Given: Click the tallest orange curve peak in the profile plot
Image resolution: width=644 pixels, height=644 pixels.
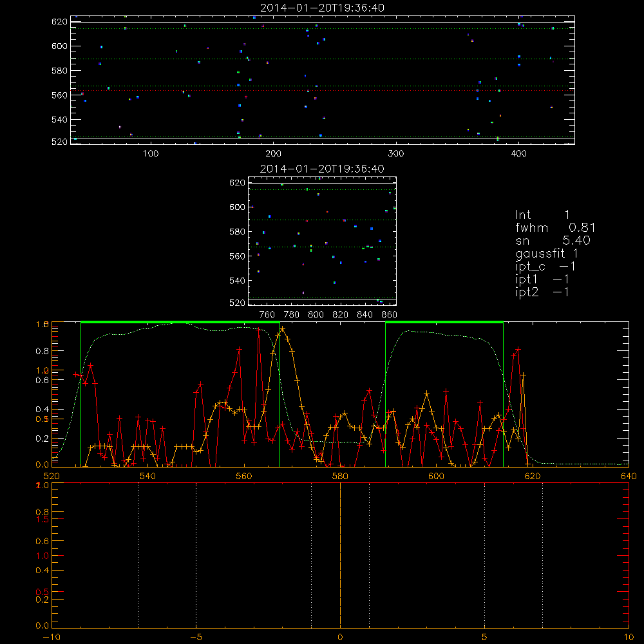Looking at the screenshot, I should [283, 329].
